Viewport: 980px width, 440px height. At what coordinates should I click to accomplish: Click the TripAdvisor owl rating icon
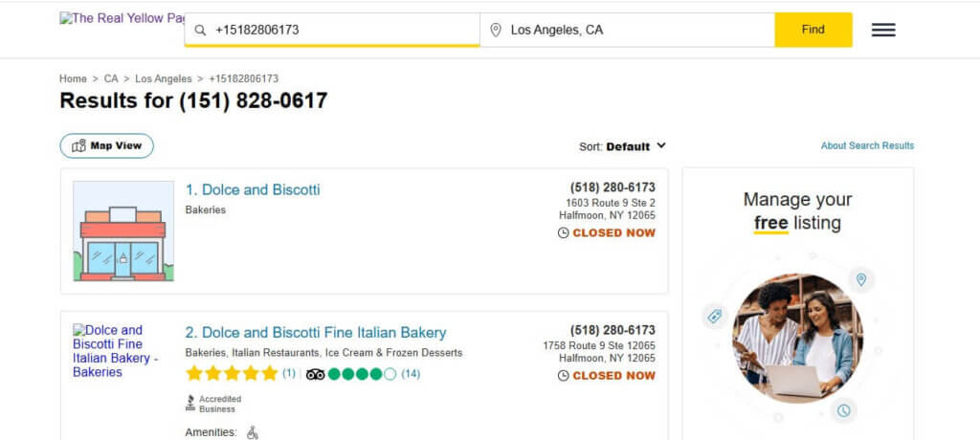[x=315, y=374]
